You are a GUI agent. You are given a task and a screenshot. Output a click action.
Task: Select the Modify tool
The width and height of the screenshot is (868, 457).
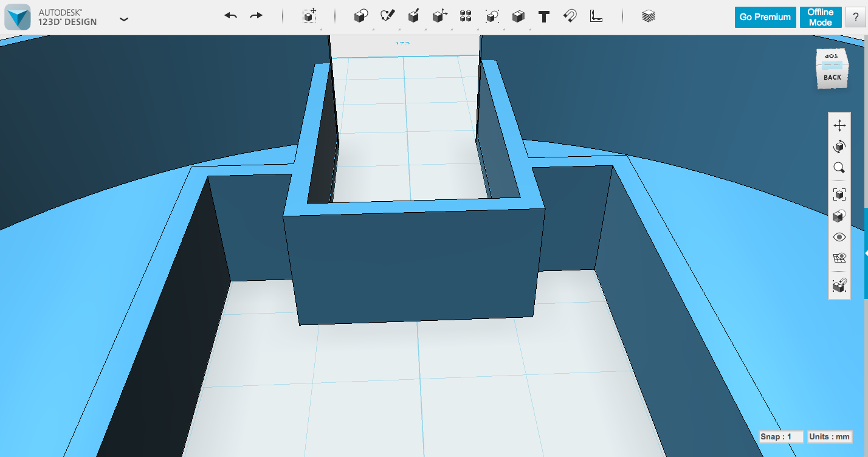click(439, 15)
